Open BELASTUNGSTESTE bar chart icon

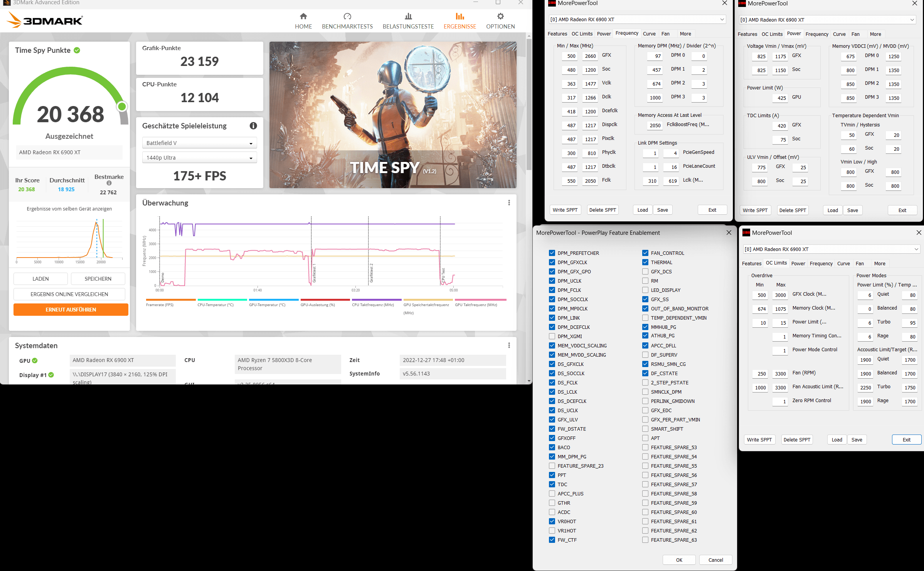408,16
